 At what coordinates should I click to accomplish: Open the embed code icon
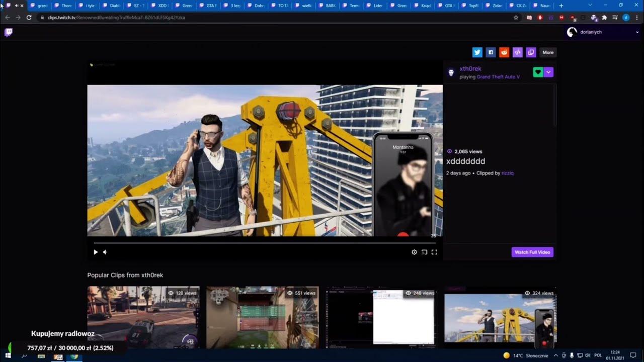517,52
